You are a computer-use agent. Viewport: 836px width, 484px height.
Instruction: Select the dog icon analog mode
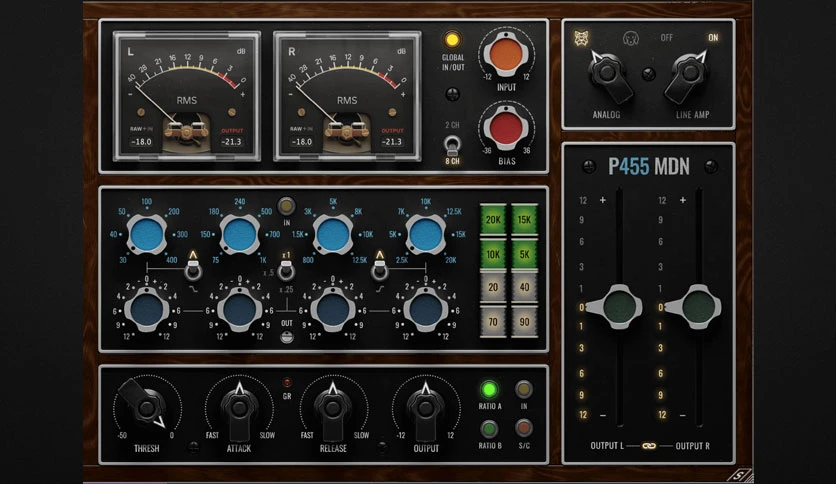click(x=631, y=38)
